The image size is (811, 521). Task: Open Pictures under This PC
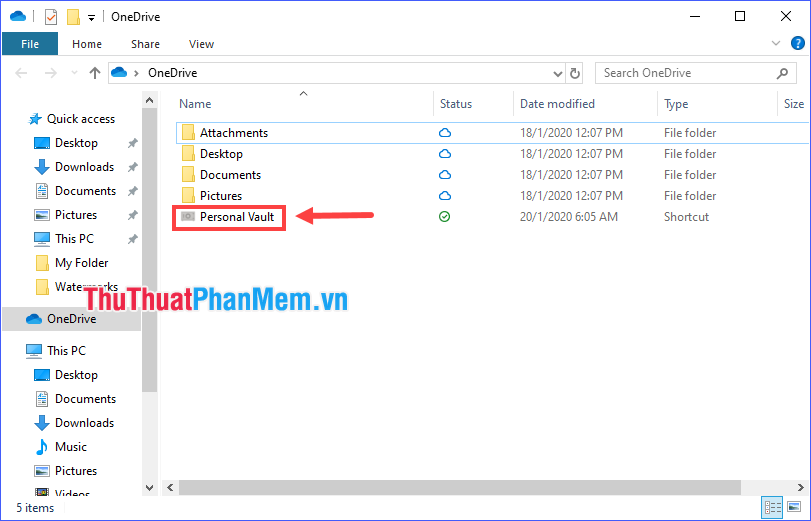coord(76,471)
